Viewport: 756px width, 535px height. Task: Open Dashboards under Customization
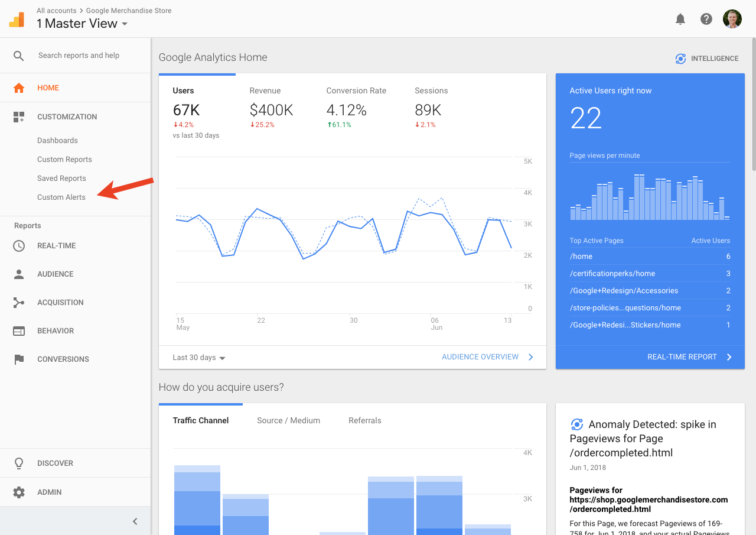point(57,141)
